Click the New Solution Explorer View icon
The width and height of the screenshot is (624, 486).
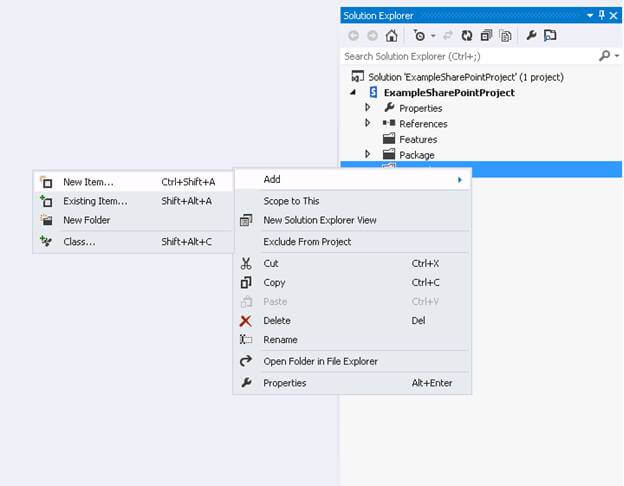(246, 220)
